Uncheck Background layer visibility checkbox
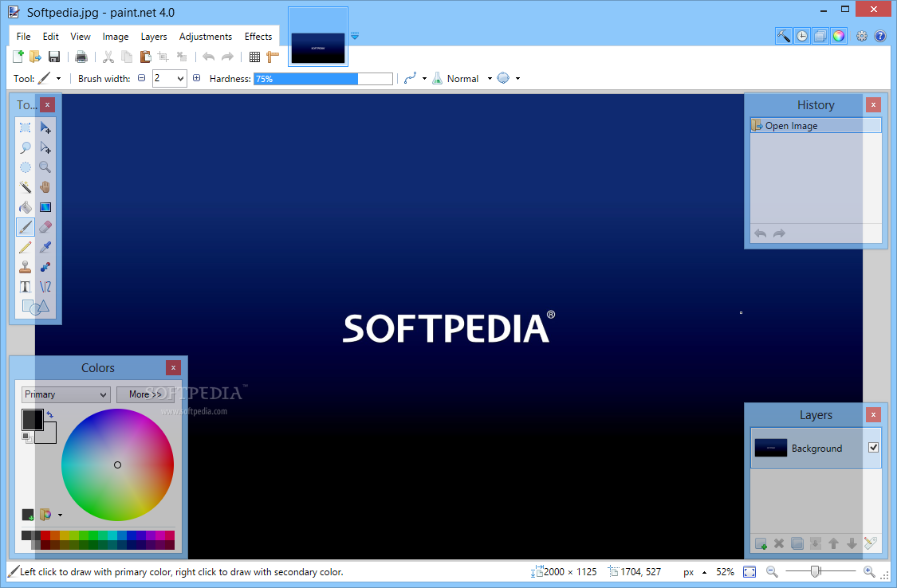 point(873,448)
